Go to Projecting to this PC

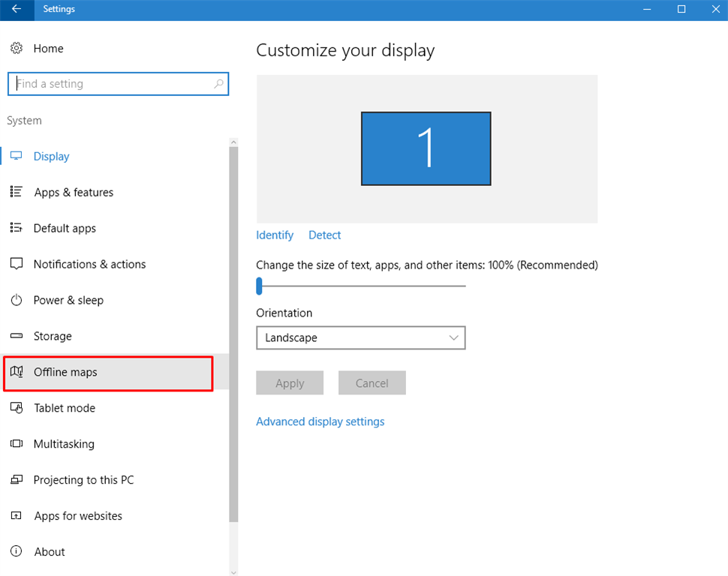tap(83, 480)
